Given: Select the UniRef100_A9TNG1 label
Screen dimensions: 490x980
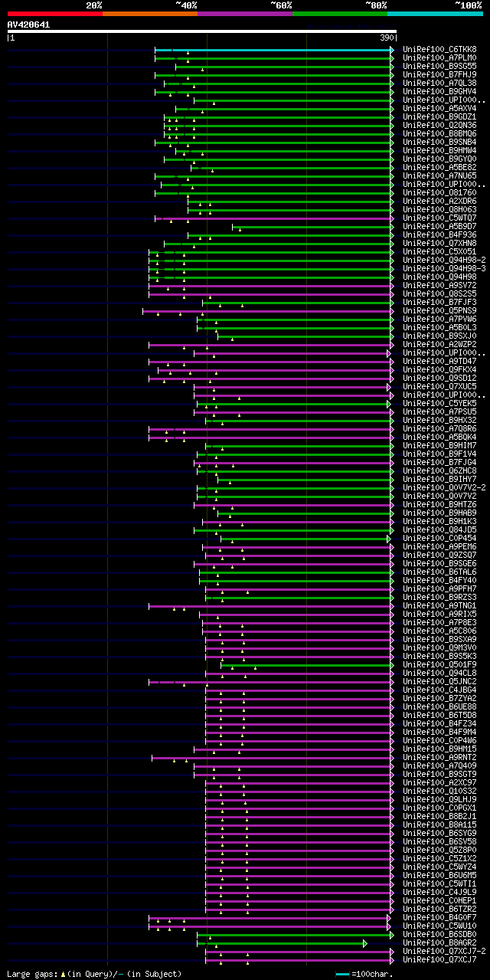Looking at the screenshot, I should click(x=438, y=605).
